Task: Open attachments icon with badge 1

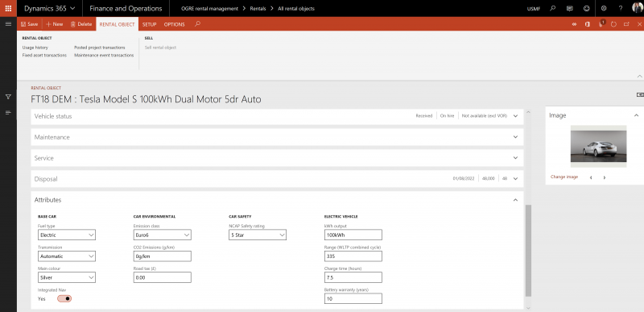Action: coord(601,23)
